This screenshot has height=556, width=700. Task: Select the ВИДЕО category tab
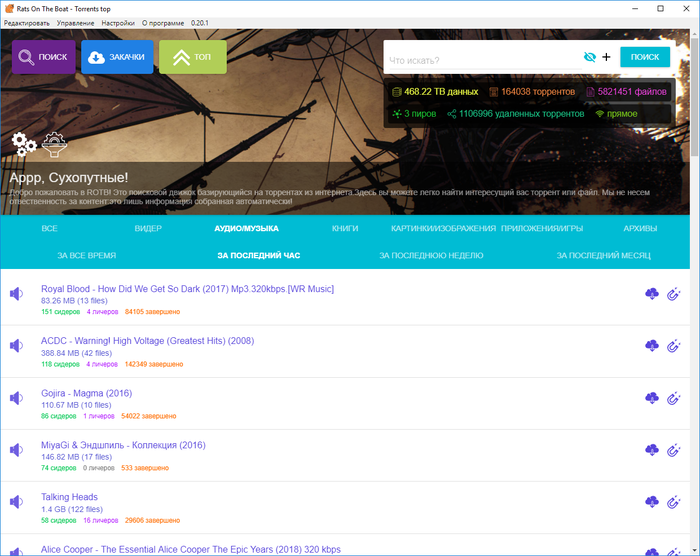click(148, 229)
